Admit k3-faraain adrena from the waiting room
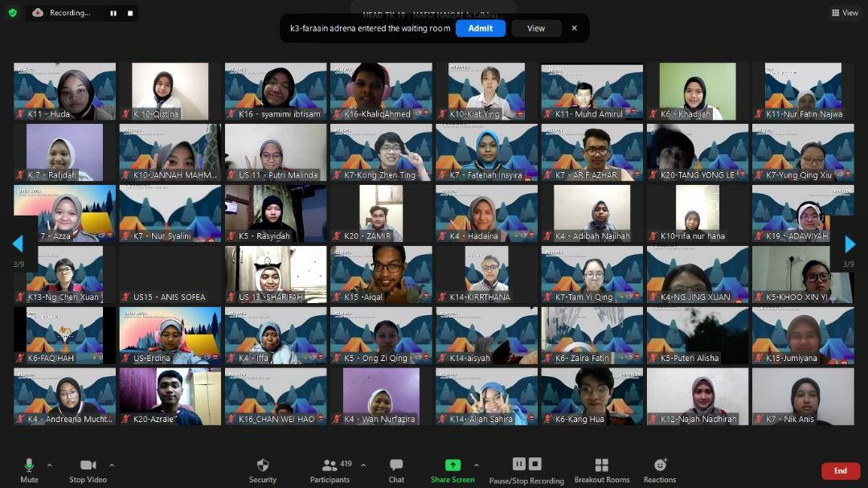Image resolution: width=868 pixels, height=488 pixels. [x=480, y=28]
